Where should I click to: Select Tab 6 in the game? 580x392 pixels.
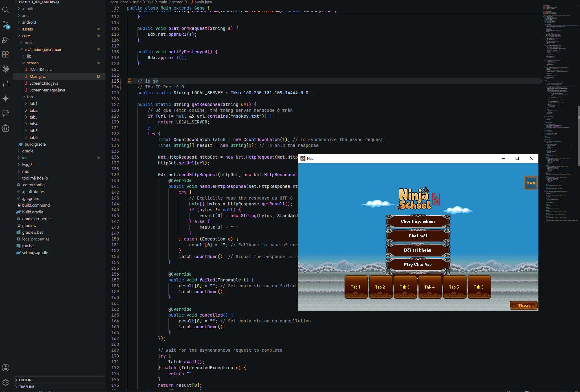[479, 287]
